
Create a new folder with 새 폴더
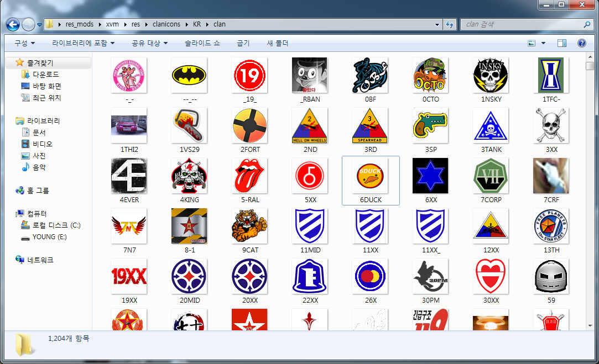click(277, 43)
